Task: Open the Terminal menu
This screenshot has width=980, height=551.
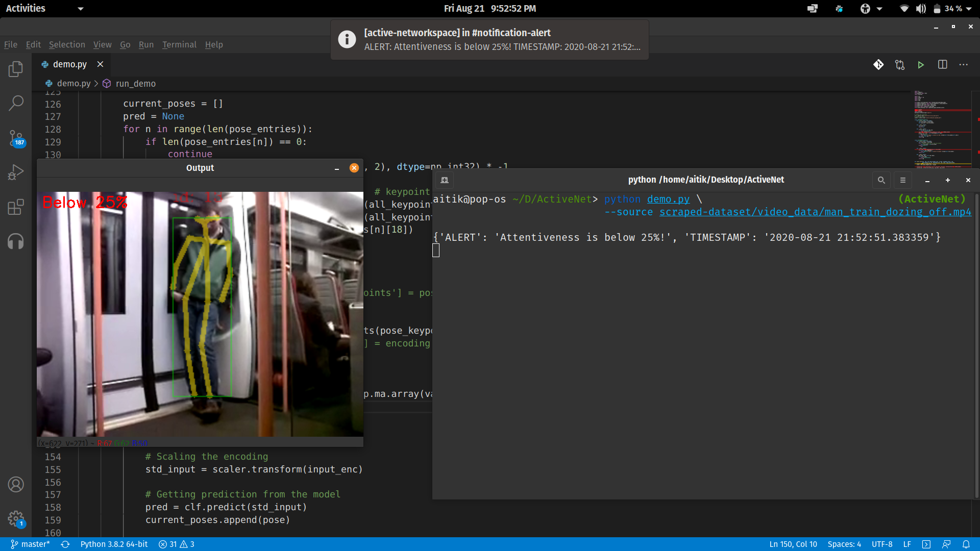Action: 179,44
